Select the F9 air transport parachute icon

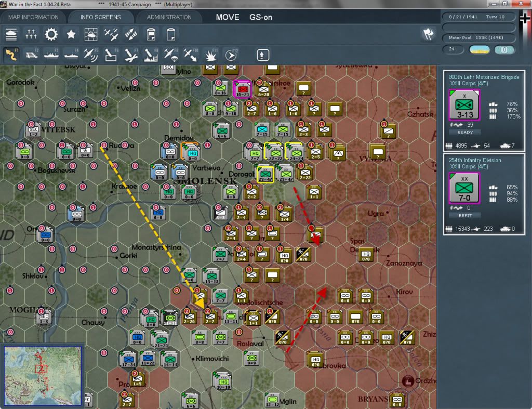(x=171, y=55)
